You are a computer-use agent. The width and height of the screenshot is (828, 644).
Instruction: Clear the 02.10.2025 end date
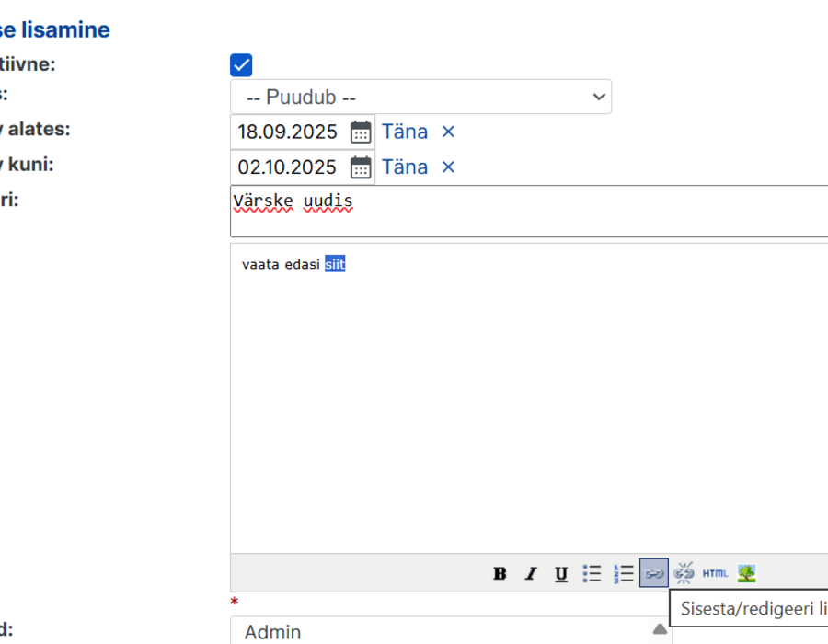pos(448,167)
